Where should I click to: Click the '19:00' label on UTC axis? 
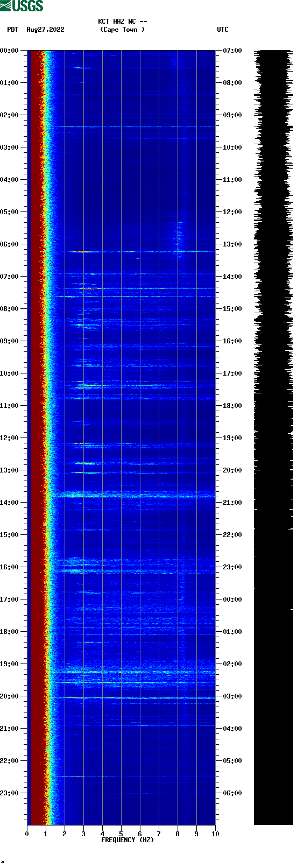232,438
